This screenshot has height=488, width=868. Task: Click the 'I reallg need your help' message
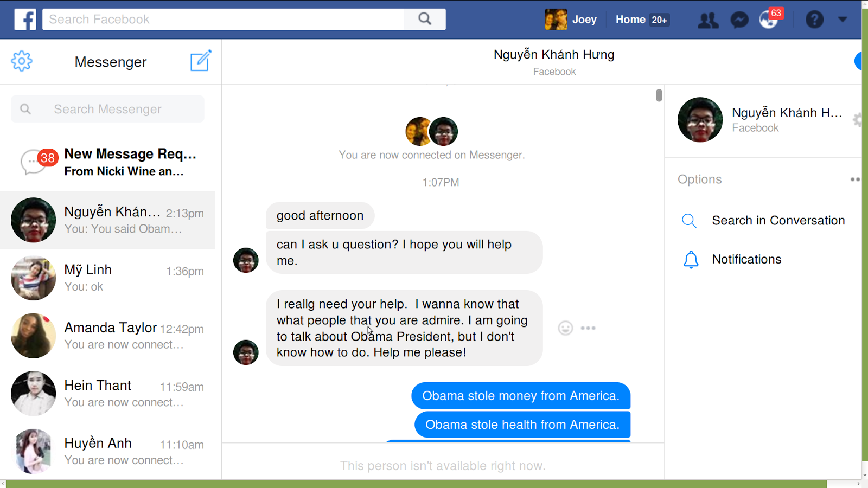click(x=404, y=328)
